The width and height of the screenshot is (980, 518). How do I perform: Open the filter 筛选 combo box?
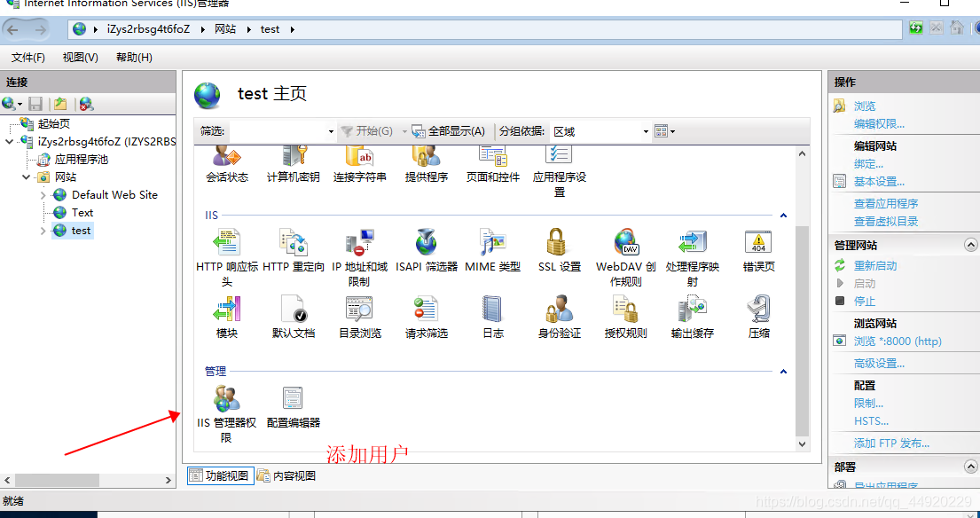point(283,131)
